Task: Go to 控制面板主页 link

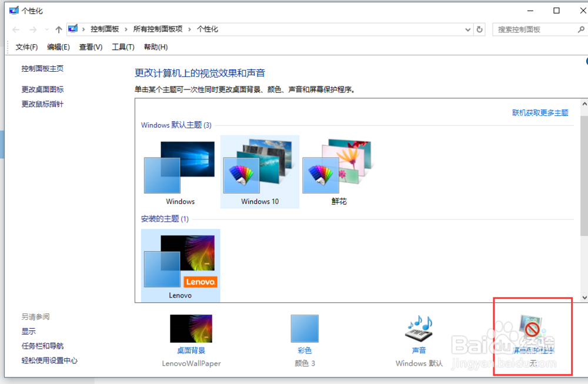Action: (42, 69)
